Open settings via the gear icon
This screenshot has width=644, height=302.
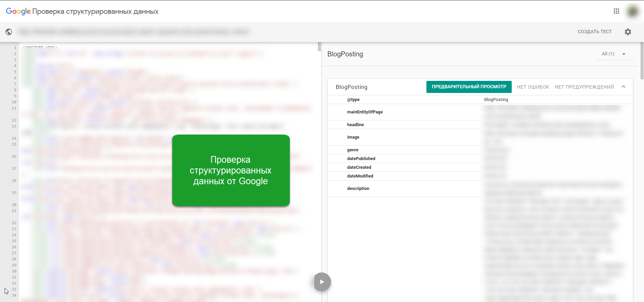[628, 32]
